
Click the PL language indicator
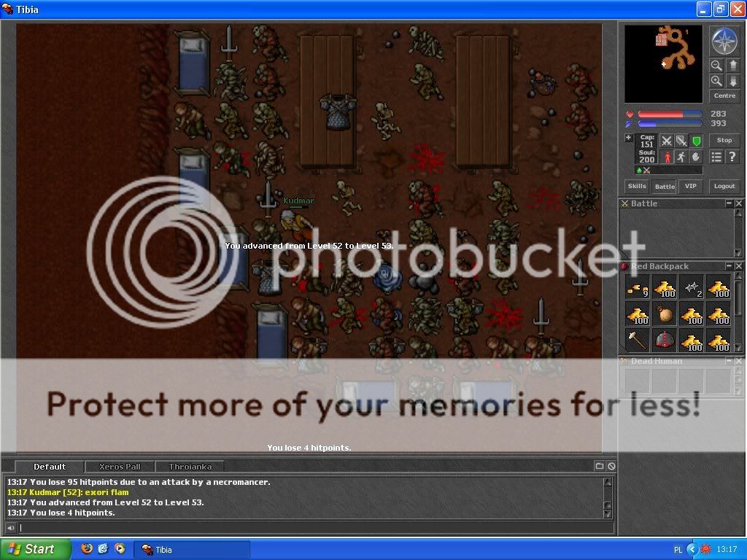tap(678, 550)
